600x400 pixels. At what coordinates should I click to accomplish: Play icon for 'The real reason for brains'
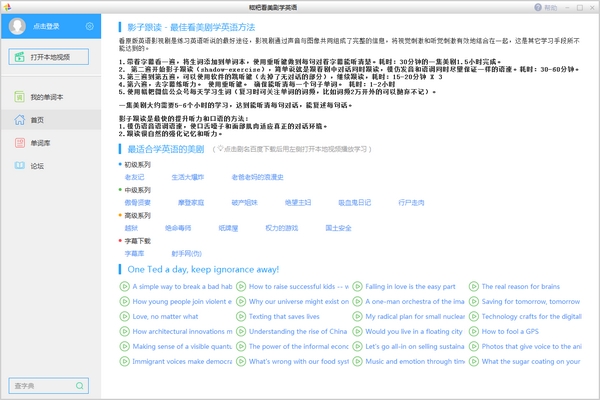click(474, 286)
